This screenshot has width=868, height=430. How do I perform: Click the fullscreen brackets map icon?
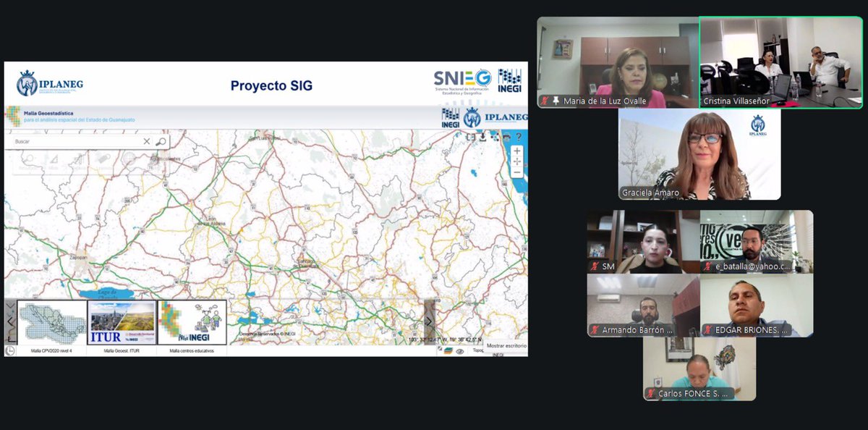tap(471, 137)
